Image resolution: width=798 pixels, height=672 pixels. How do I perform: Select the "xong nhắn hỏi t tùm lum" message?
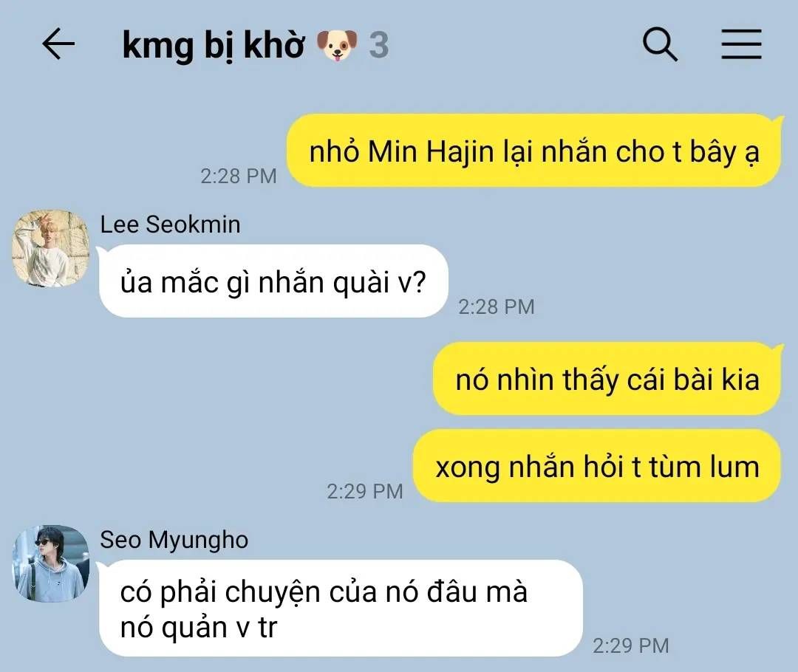tap(597, 466)
